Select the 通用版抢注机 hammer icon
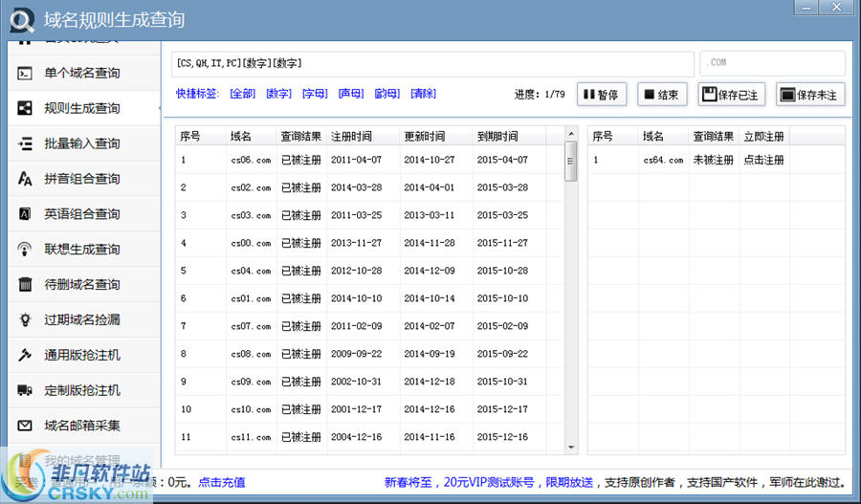Image resolution: width=861 pixels, height=504 pixels. tap(26, 355)
